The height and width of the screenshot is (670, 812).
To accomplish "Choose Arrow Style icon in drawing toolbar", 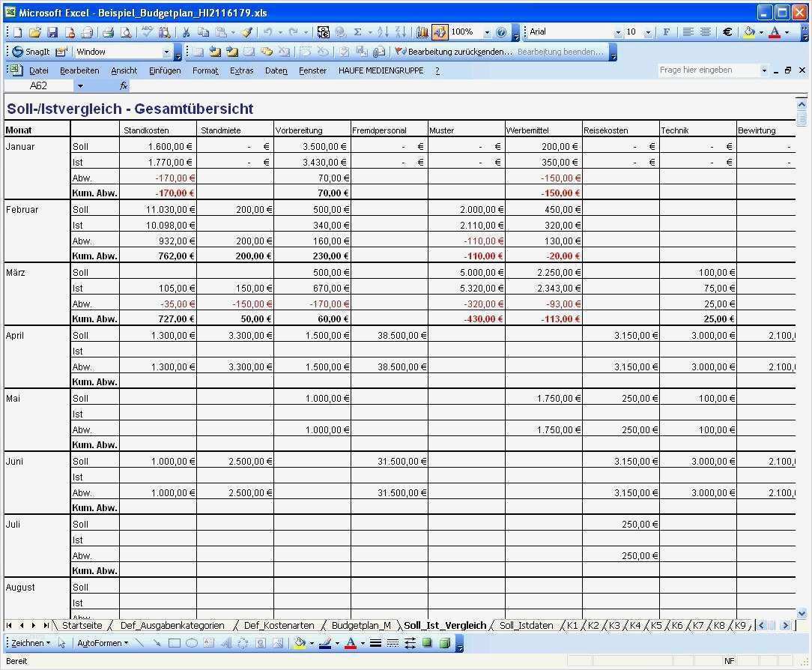I will pyautogui.click(x=410, y=643).
